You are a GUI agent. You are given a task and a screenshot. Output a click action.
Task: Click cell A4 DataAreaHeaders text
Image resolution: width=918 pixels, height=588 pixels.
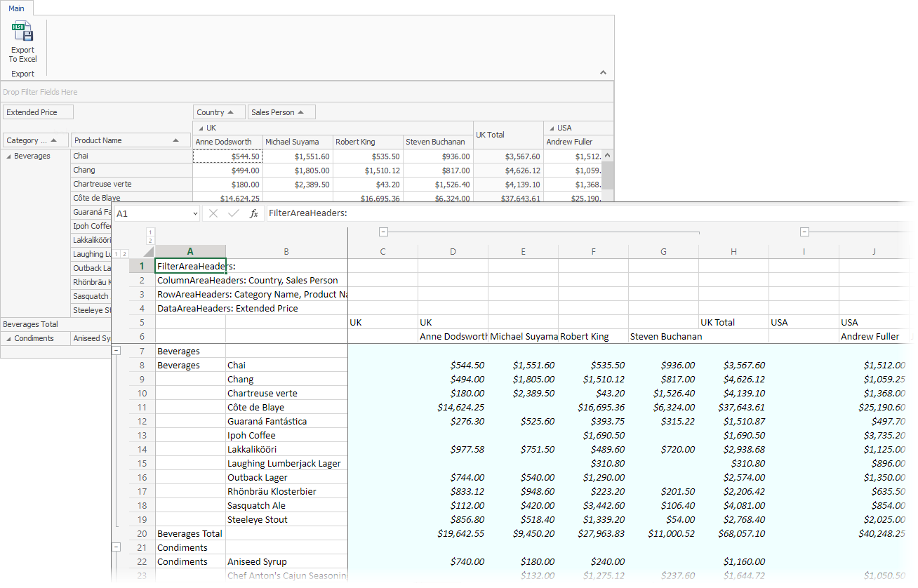click(x=227, y=308)
